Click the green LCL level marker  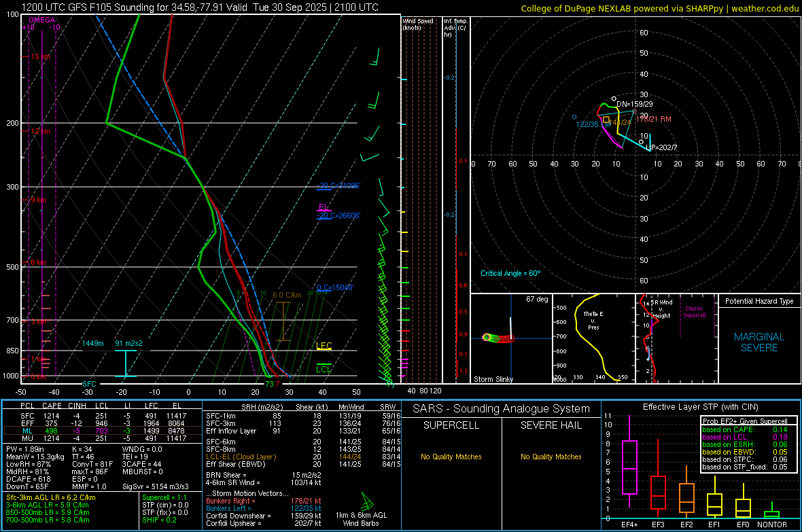point(324,369)
